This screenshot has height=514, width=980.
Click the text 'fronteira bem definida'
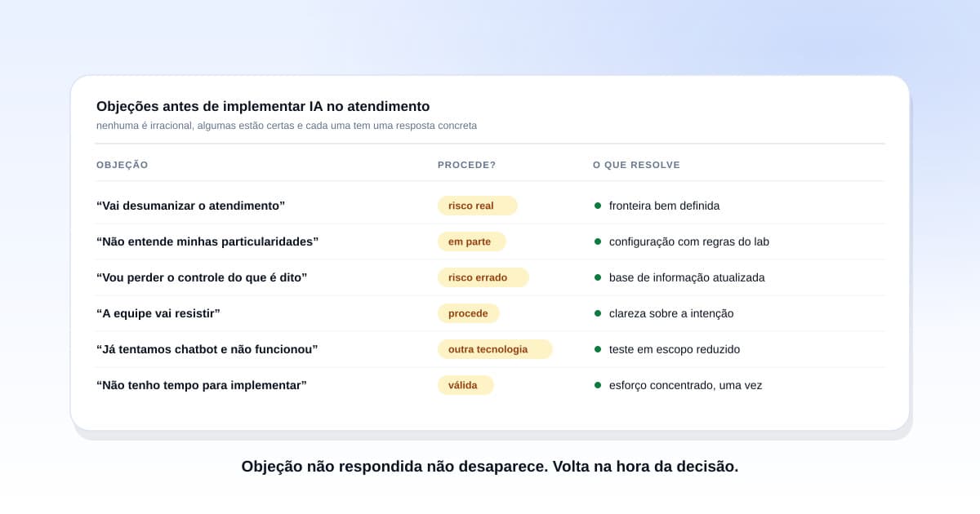(x=665, y=206)
